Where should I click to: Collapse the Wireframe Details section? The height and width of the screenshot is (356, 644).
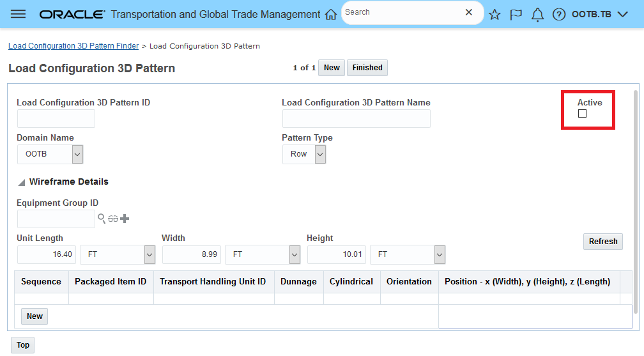[22, 182]
